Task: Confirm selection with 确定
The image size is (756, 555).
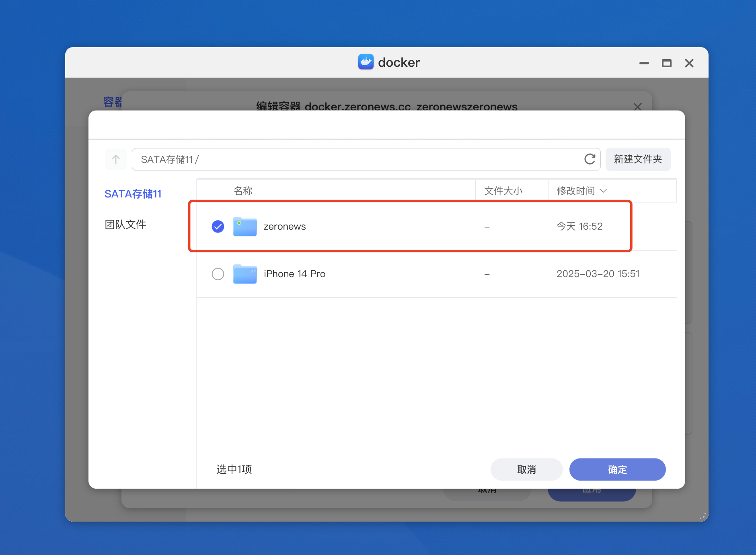Action: pos(617,469)
